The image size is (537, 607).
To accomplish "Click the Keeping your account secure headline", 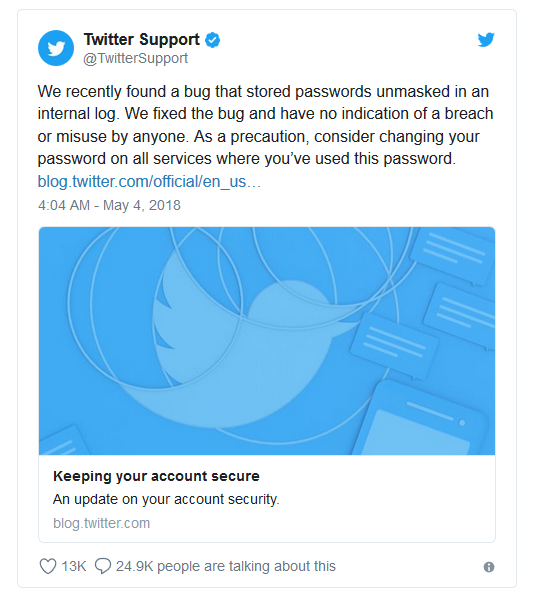I will click(156, 476).
